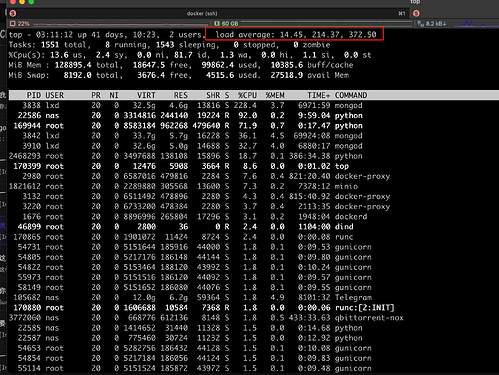Click the %CPU column header
Viewport: 499px width, 375px height.
pyautogui.click(x=247, y=95)
